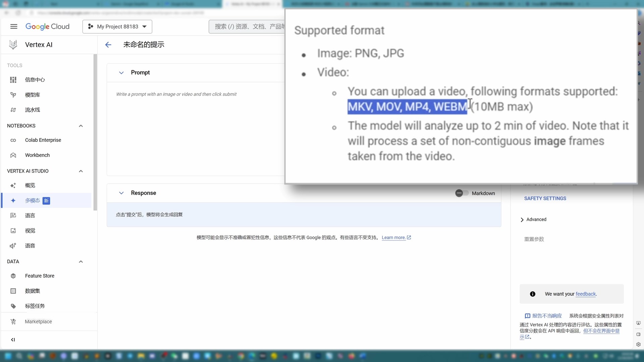This screenshot has width=644, height=362.
Task: Open 视觉 vision icon
Action: pos(13,231)
